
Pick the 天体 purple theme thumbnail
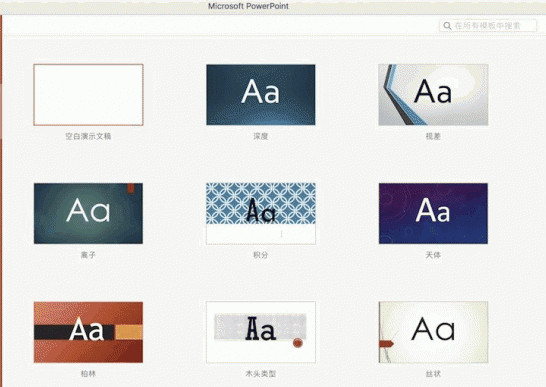(x=433, y=214)
